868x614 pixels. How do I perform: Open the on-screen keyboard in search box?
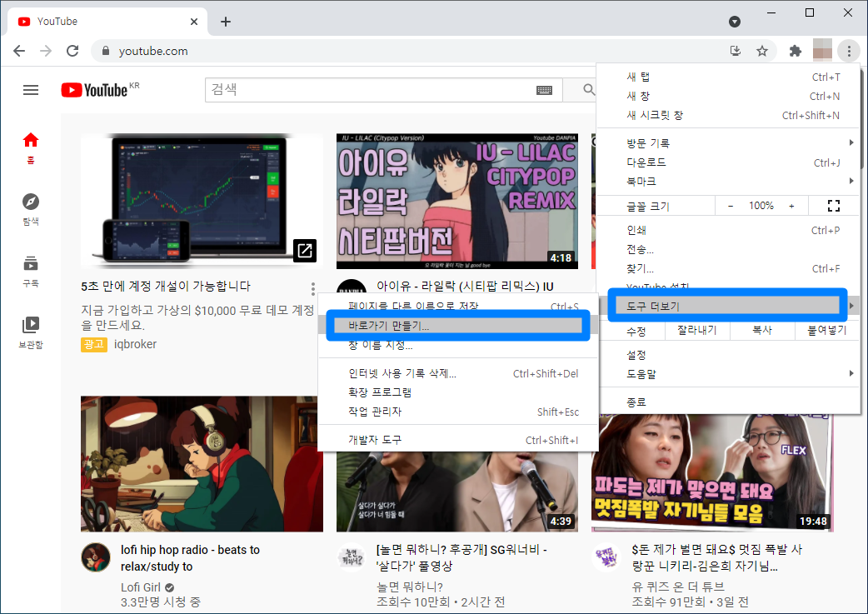544,90
